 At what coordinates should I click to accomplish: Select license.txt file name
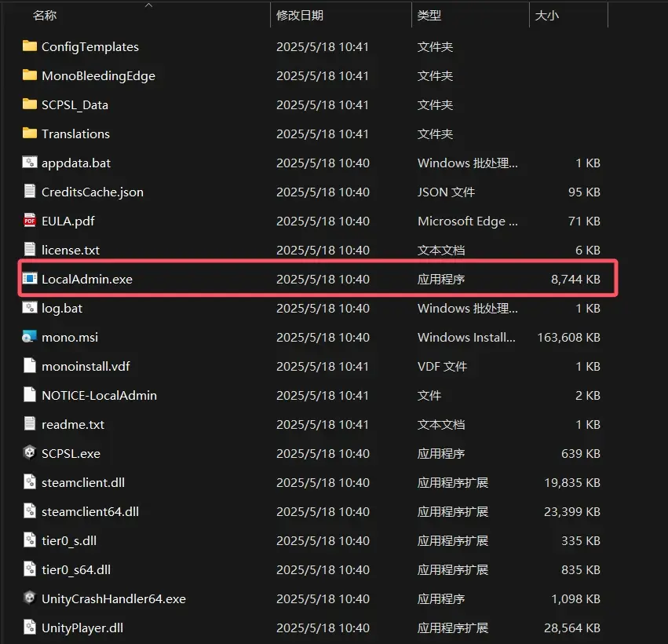point(71,251)
